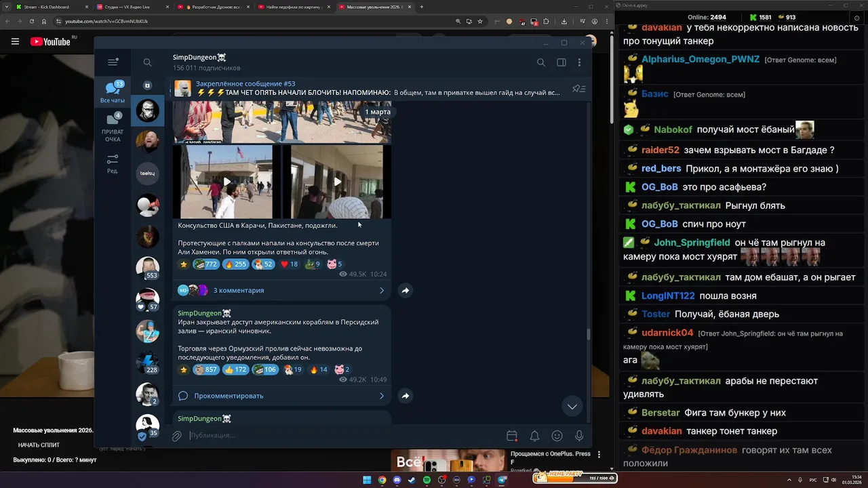
Task: Open scheduled messages calendar icon
Action: tap(512, 436)
